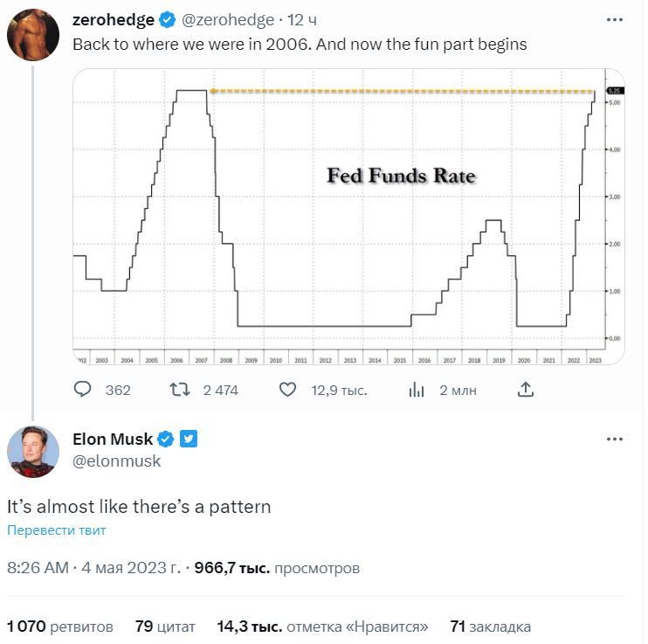
Task: Open zerohedge's profile avatar
Action: click(33, 35)
